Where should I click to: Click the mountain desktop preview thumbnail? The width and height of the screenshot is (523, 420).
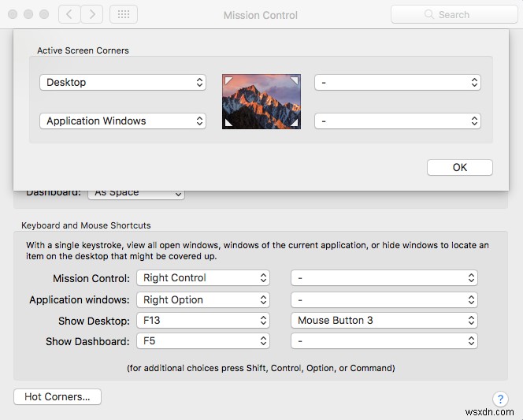click(x=261, y=102)
